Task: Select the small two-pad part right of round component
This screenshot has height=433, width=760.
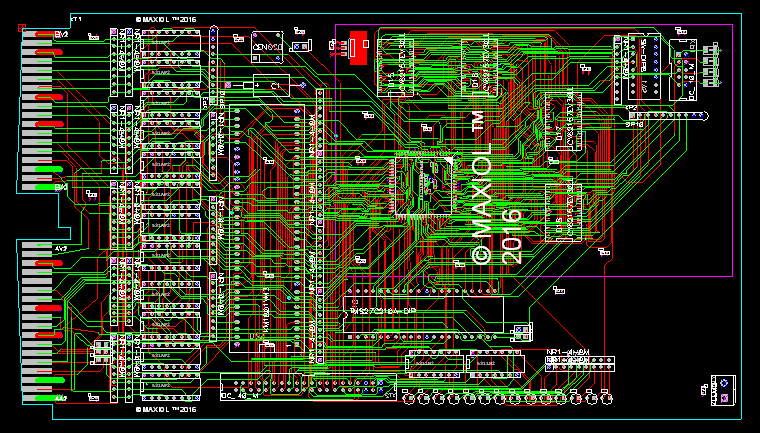Action: [299, 46]
